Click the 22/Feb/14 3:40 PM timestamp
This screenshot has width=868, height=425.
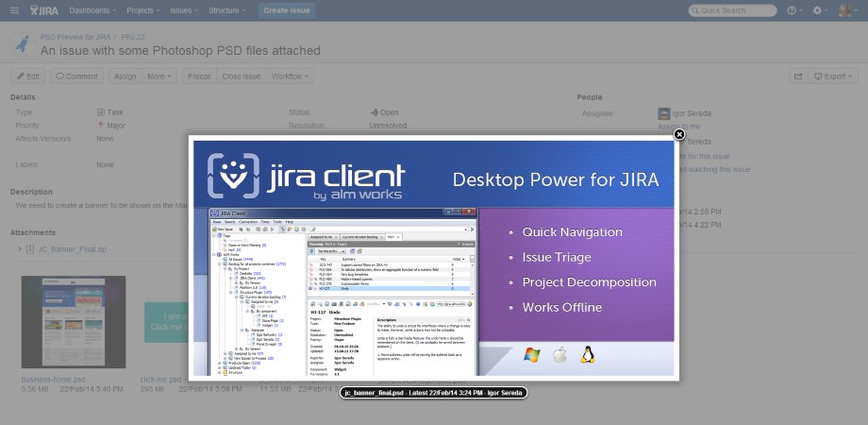[x=92, y=389]
